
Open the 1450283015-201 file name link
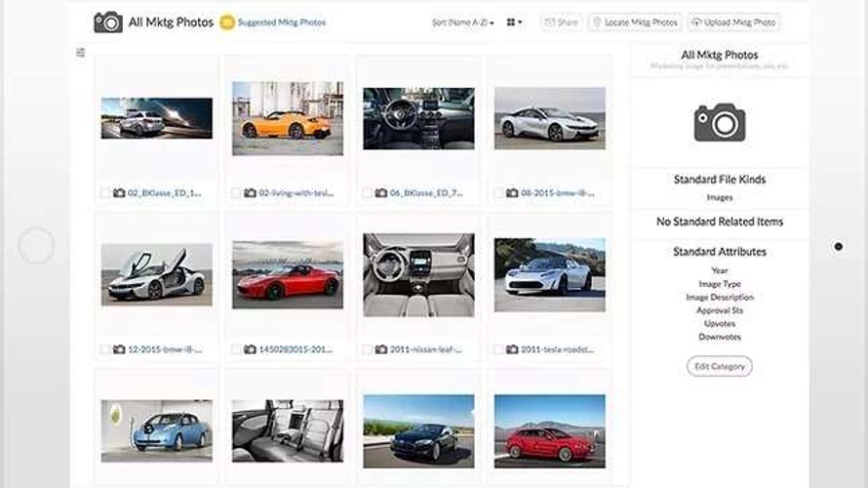tap(296, 349)
